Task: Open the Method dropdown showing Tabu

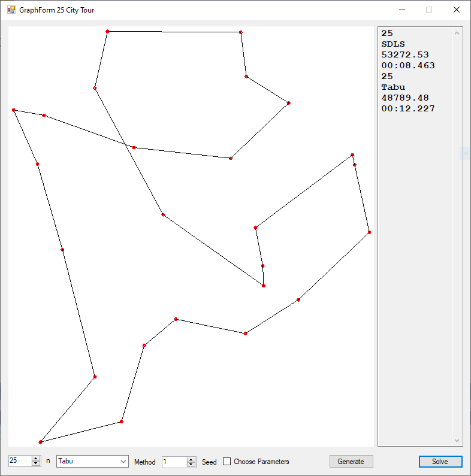Action: (x=92, y=462)
